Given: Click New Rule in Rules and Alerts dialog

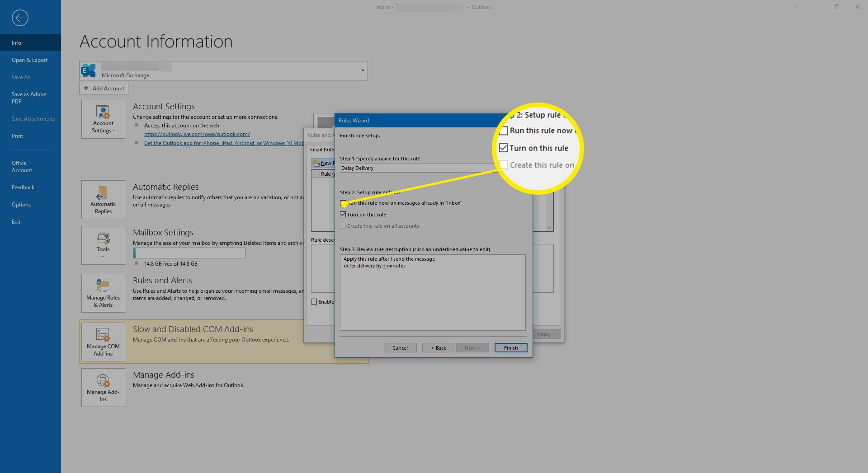Looking at the screenshot, I should pyautogui.click(x=324, y=163).
